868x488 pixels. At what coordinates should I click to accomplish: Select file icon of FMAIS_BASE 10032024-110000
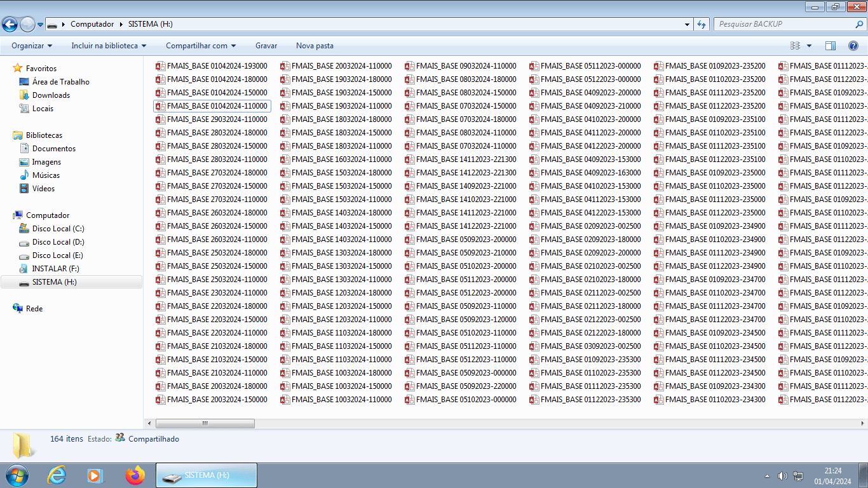click(x=285, y=400)
